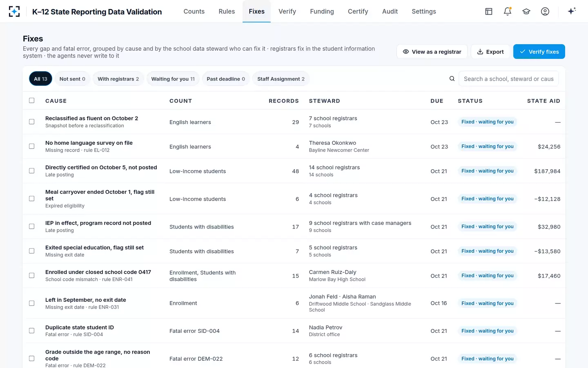The height and width of the screenshot is (368, 588).
Task: Open the Settings tab
Action: (424, 11)
